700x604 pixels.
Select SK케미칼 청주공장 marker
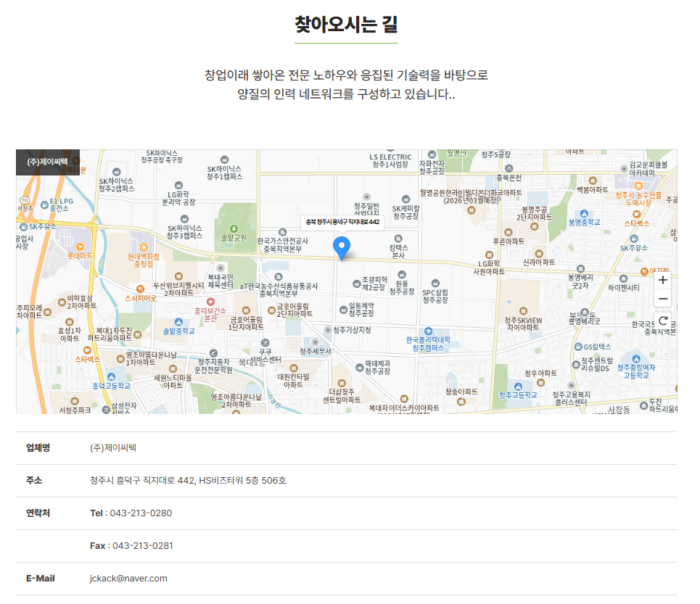pos(405,199)
